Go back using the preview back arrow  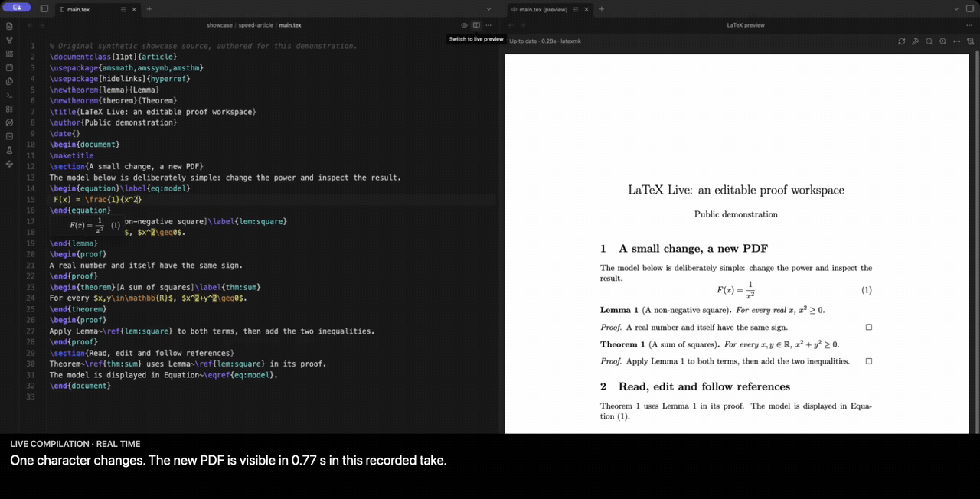511,25
